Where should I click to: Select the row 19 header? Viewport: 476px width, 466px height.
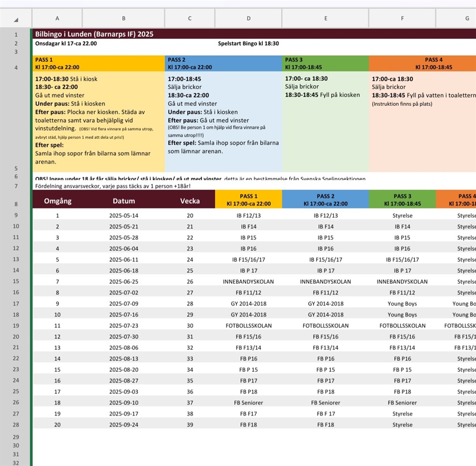point(16,326)
